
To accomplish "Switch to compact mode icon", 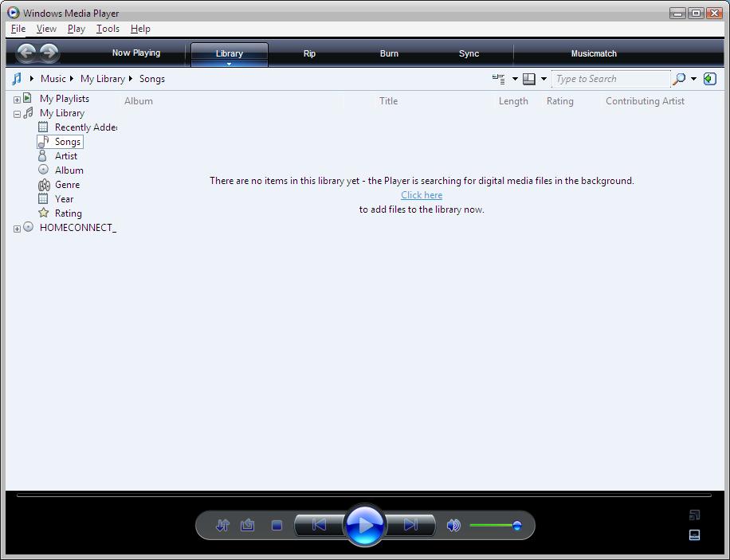I will 695,535.
